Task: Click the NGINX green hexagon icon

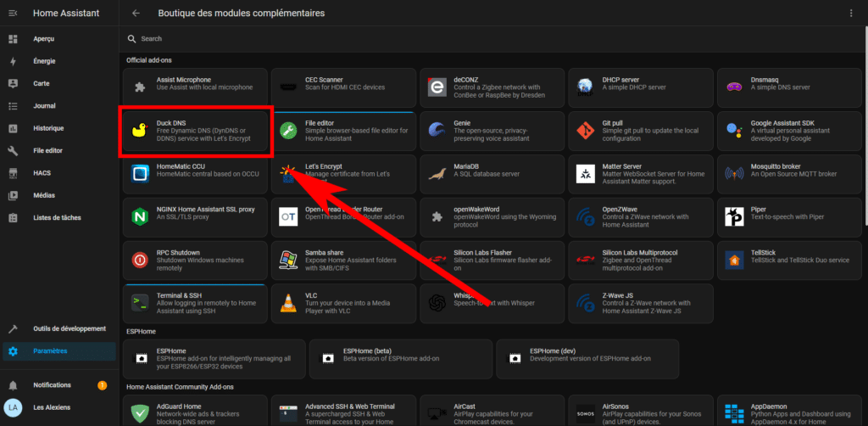Action: [140, 216]
